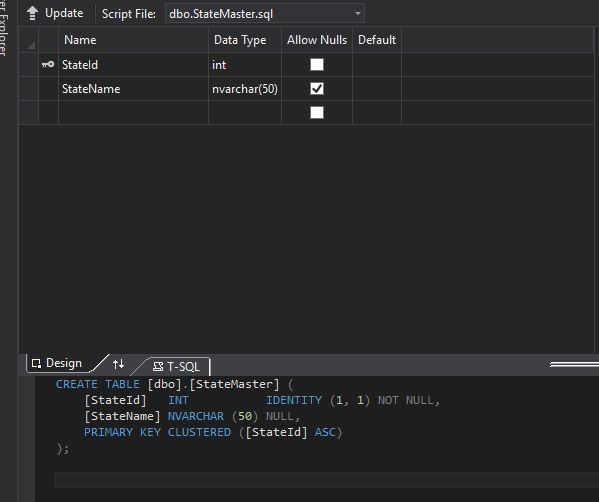The height and width of the screenshot is (502, 599).
Task: Click the Script File label
Action: point(129,14)
